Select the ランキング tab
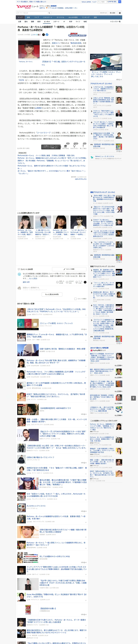This screenshot has height=644, width=138. click(x=86, y=17)
